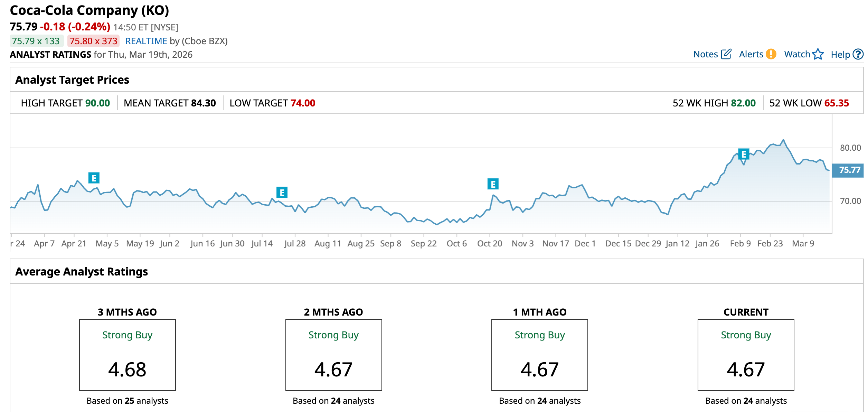Viewport: 868px width, 412px height.
Task: Open the REALTIME quote link
Action: click(x=146, y=41)
